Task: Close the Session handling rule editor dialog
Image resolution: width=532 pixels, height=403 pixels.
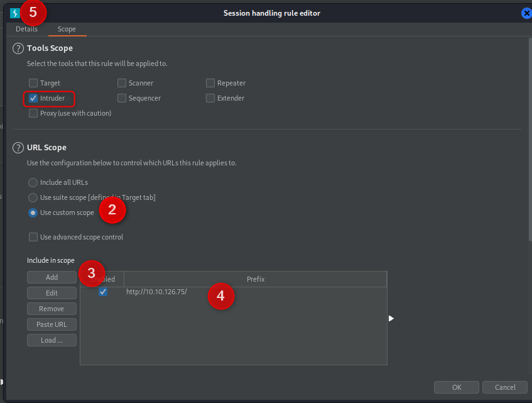Action: tap(526, 13)
